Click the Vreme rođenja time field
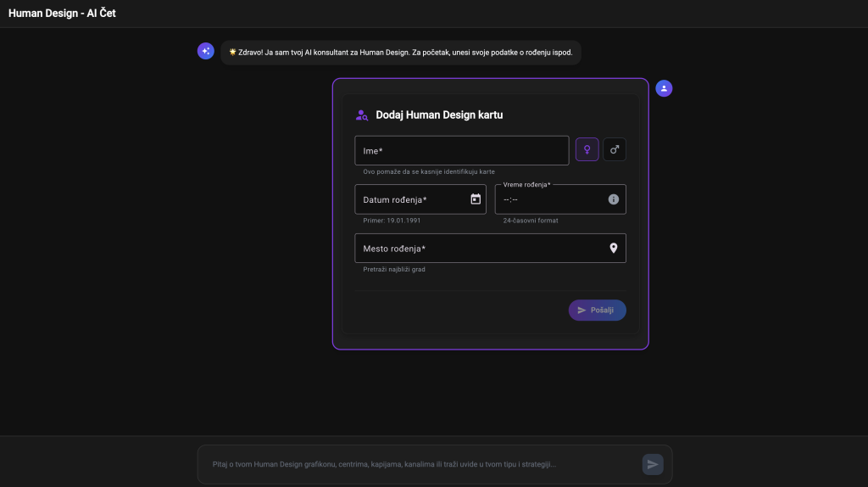 tap(551, 199)
